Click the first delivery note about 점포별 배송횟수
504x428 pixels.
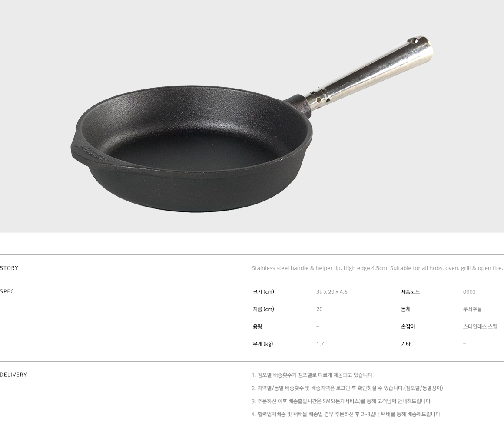[312, 375]
